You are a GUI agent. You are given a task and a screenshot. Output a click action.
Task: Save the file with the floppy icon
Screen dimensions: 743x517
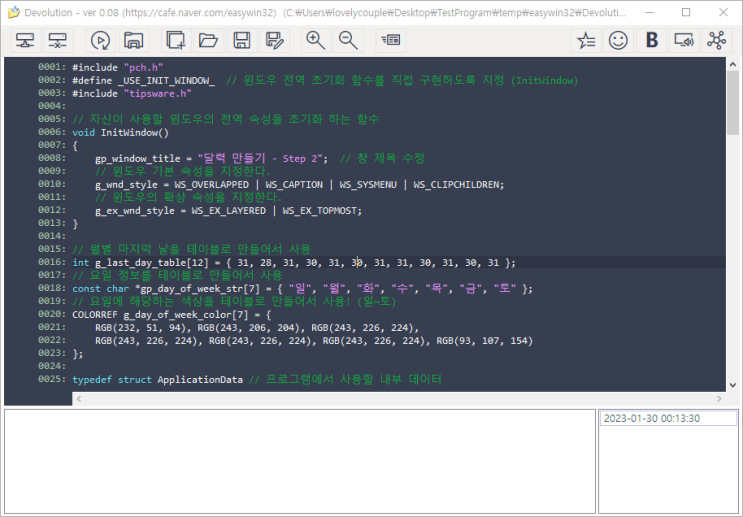pos(241,40)
